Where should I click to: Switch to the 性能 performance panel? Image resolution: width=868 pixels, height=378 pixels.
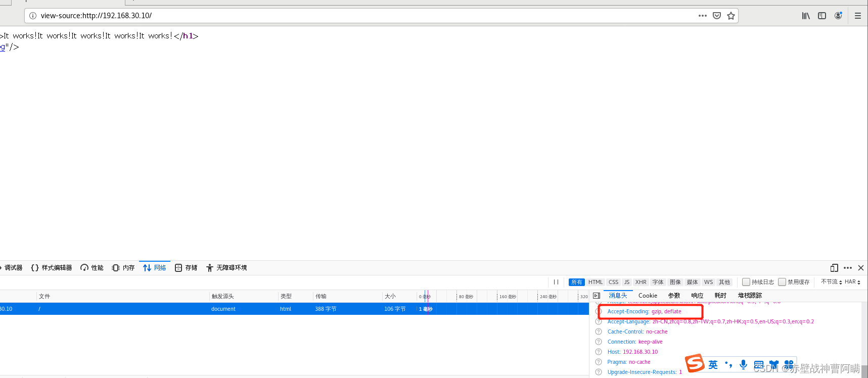point(92,268)
